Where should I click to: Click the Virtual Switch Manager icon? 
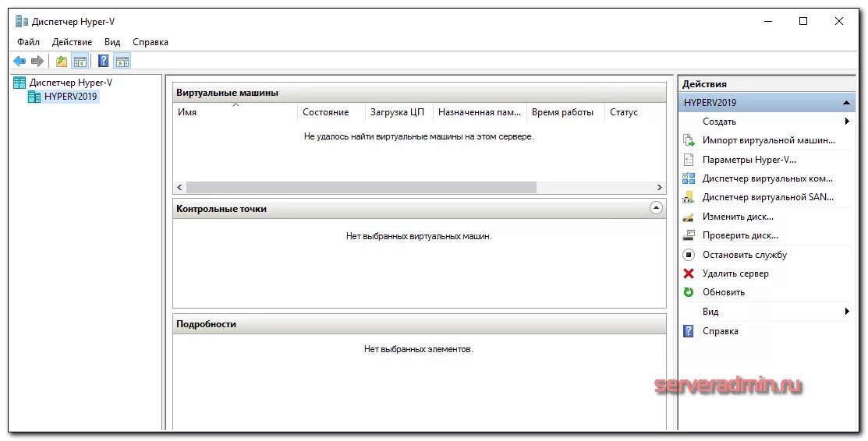pos(689,178)
